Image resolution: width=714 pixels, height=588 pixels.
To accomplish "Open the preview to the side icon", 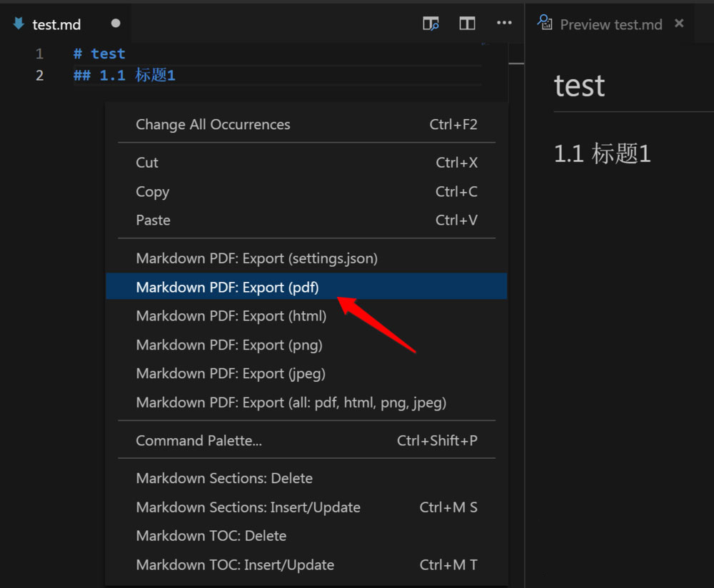I will pos(431,24).
